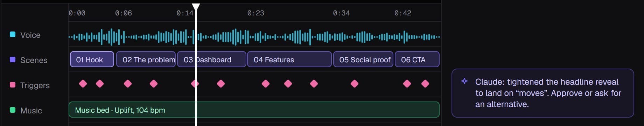Click the pink Triggers track color square
The height and width of the screenshot is (126, 644).
click(13, 85)
